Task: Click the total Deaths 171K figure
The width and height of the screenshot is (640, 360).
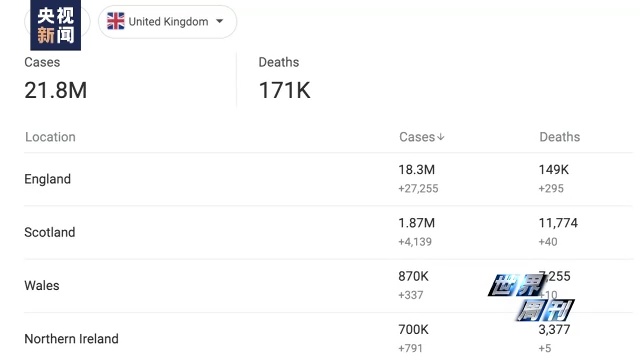Action: (284, 90)
